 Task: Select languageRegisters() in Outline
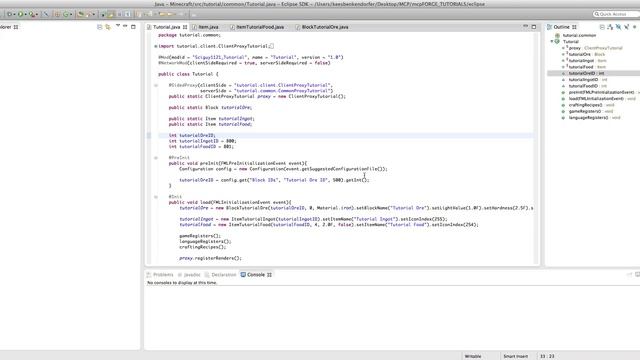pos(591,118)
